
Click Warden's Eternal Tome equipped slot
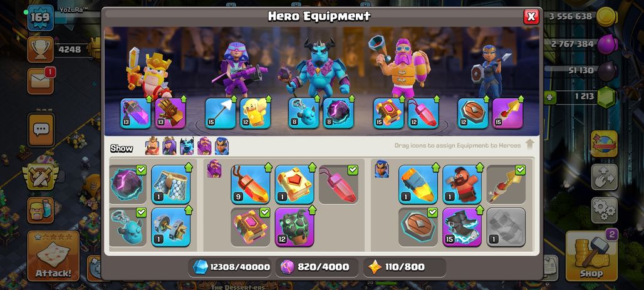click(x=388, y=113)
